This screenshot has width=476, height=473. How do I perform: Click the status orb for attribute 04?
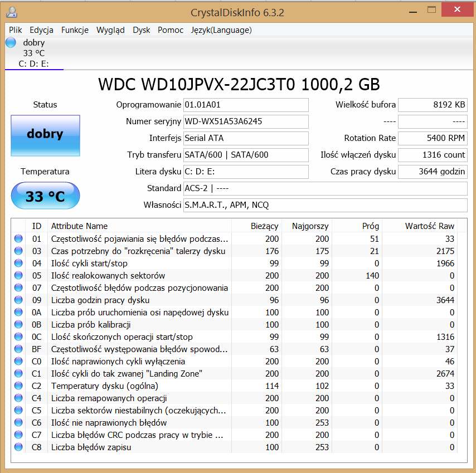pyautogui.click(x=18, y=264)
